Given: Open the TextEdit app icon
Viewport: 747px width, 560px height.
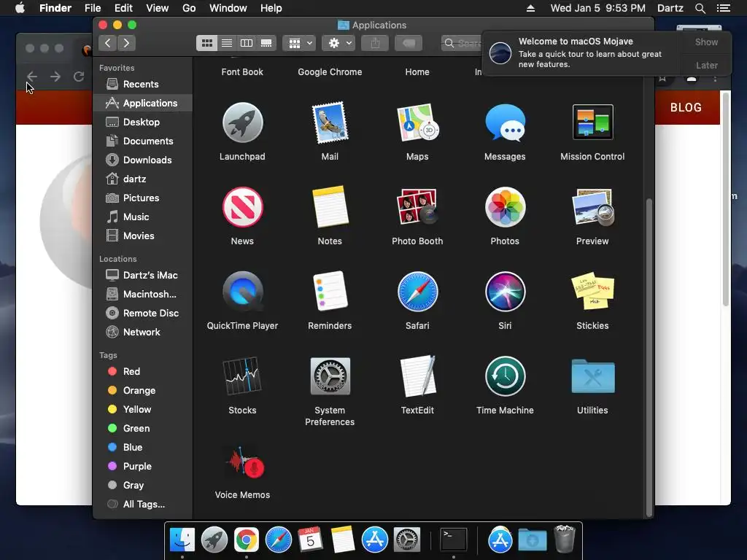Looking at the screenshot, I should [417, 376].
